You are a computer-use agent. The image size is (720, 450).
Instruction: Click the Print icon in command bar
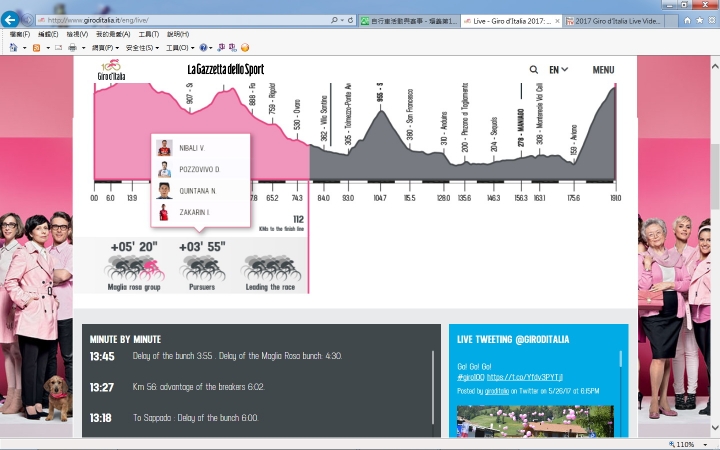tap(72, 47)
